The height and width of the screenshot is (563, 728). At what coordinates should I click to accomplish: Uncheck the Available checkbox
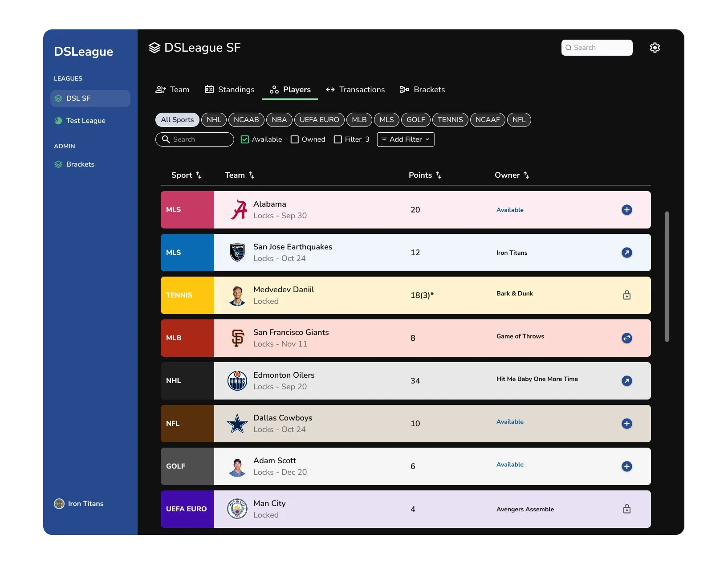click(x=244, y=139)
